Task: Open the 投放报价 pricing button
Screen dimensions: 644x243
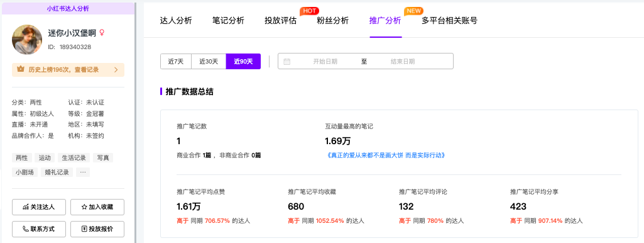Action: 97,229
